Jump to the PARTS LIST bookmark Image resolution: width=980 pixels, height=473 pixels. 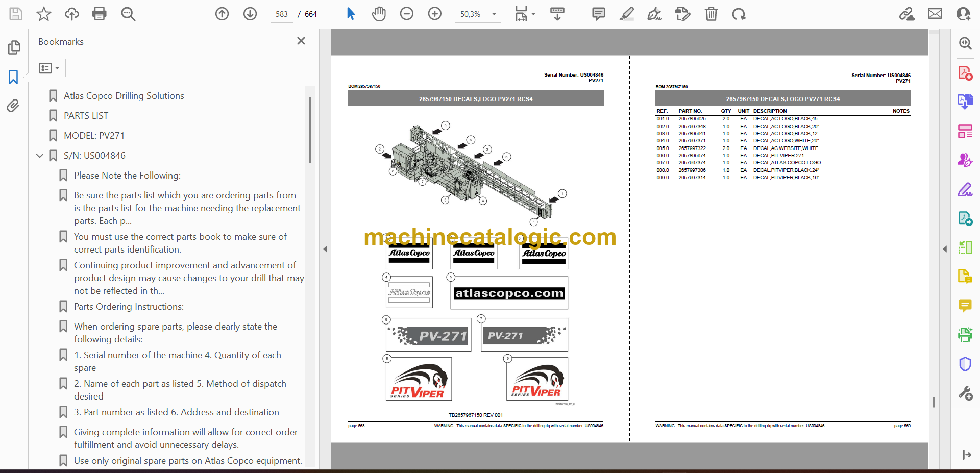86,116
